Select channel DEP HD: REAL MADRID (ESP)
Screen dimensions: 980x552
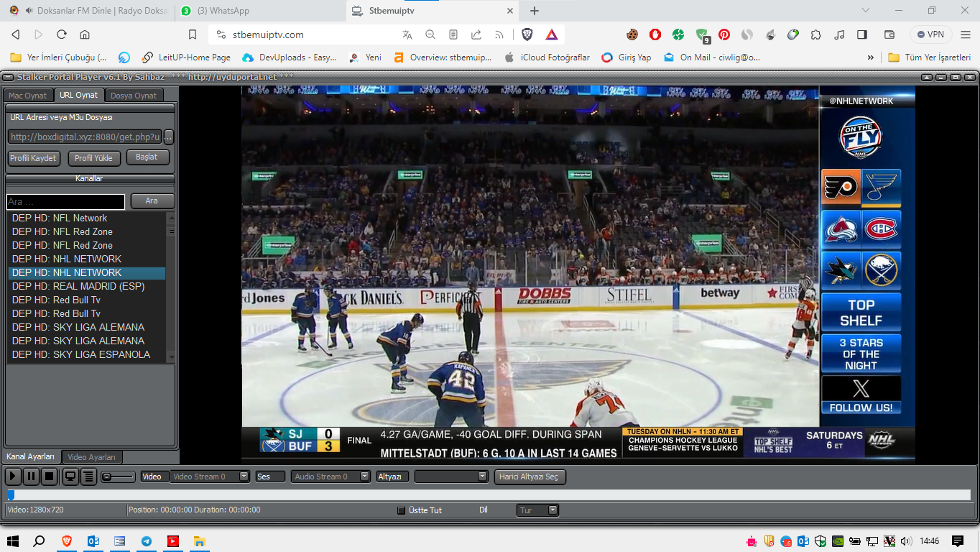(x=87, y=286)
